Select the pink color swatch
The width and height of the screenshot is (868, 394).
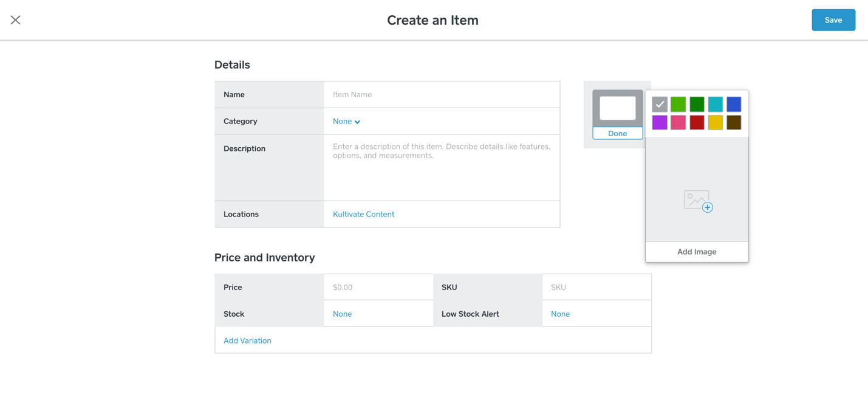point(678,122)
